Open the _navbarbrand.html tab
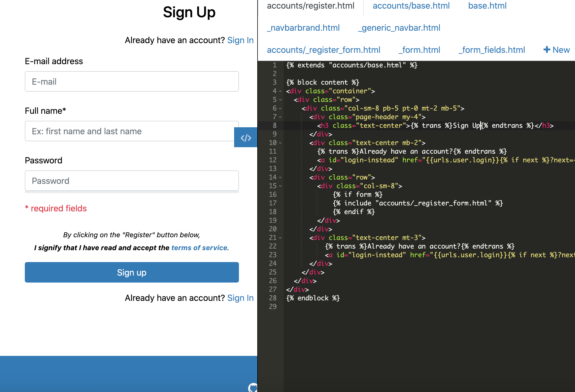The width and height of the screenshot is (575, 392). [x=303, y=28]
